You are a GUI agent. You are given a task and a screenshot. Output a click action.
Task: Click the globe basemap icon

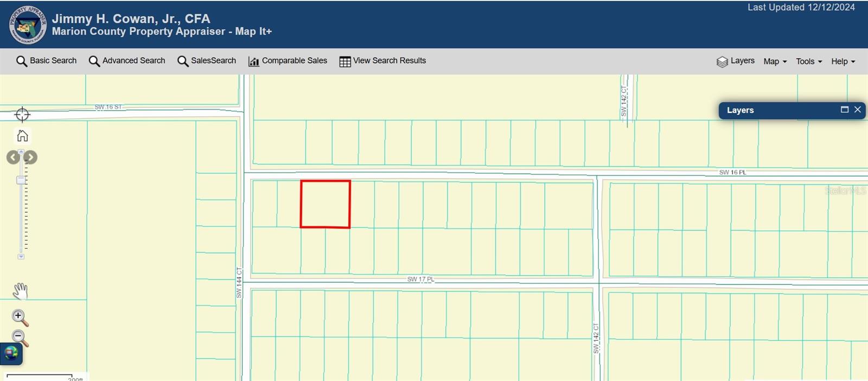(11, 354)
